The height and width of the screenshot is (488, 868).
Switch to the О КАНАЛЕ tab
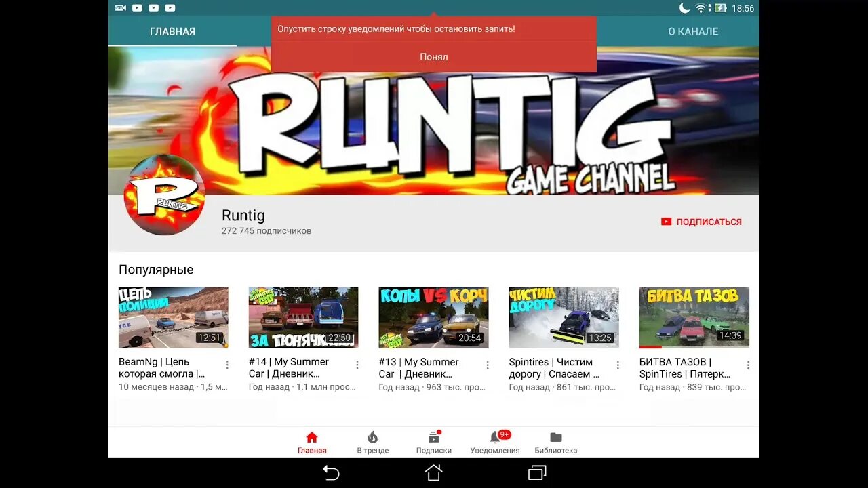coord(693,31)
